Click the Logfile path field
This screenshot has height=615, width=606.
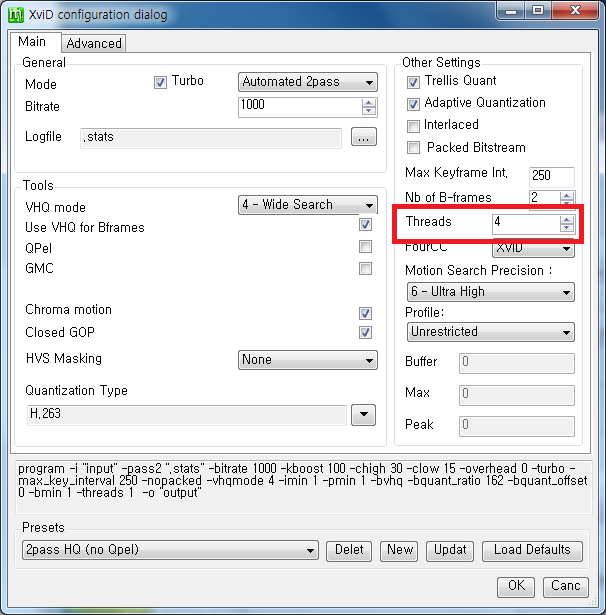[x=211, y=138]
